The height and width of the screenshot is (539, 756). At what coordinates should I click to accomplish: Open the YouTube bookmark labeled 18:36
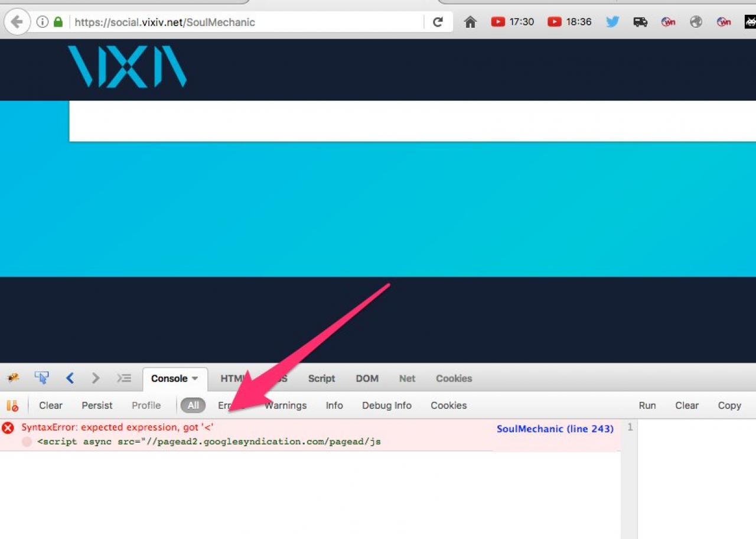(569, 22)
